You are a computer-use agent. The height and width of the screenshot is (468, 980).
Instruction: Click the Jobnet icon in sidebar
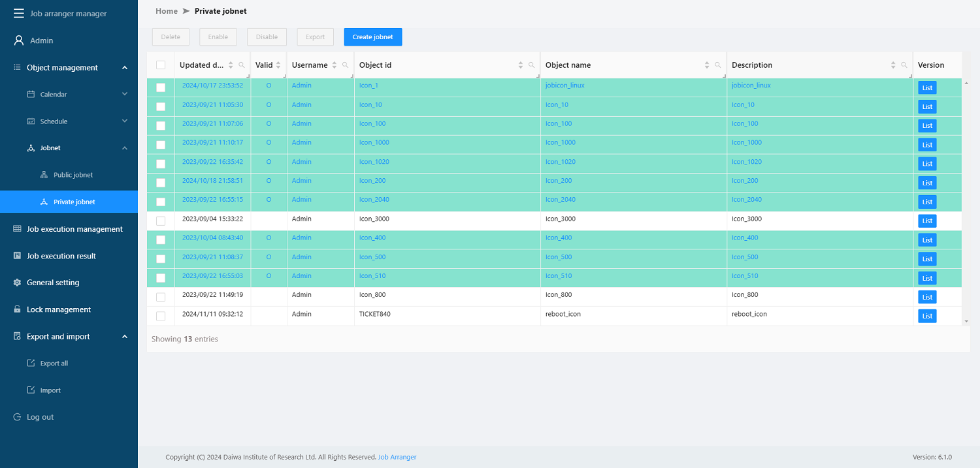pos(31,148)
